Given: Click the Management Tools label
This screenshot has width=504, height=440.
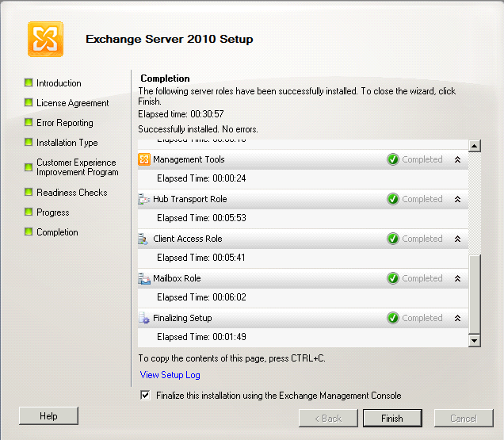Looking at the screenshot, I should tap(189, 159).
